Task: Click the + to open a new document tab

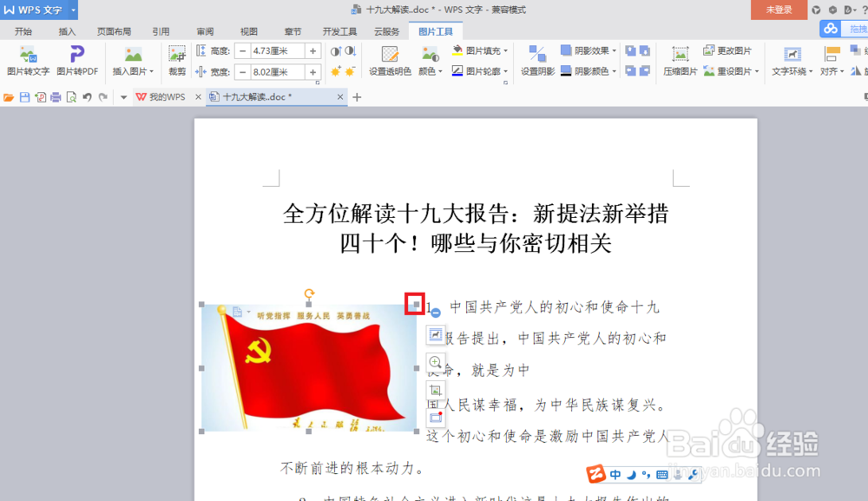Action: 358,96
